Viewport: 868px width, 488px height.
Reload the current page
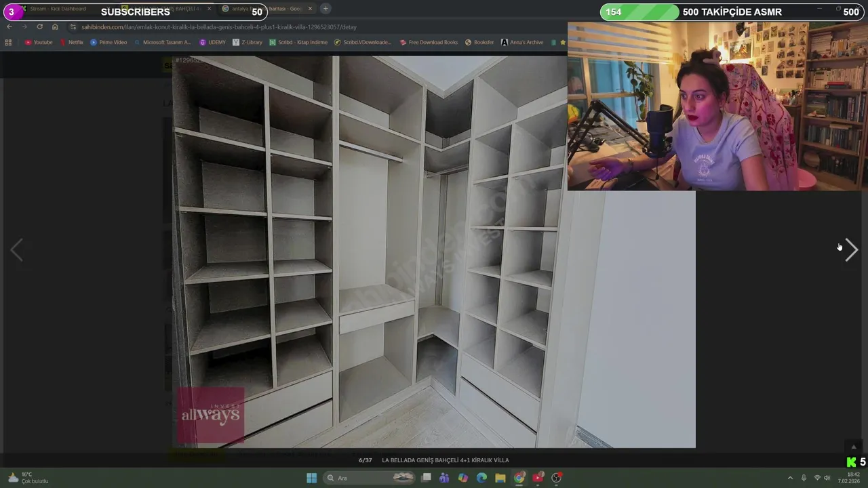click(x=39, y=26)
